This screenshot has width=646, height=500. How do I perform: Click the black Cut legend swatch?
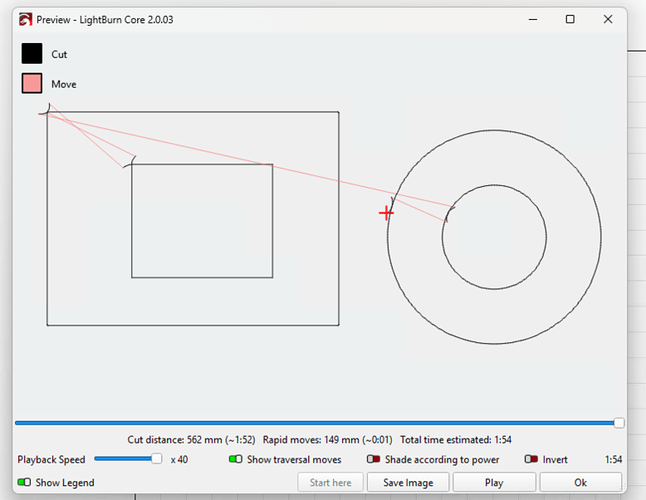(x=32, y=54)
